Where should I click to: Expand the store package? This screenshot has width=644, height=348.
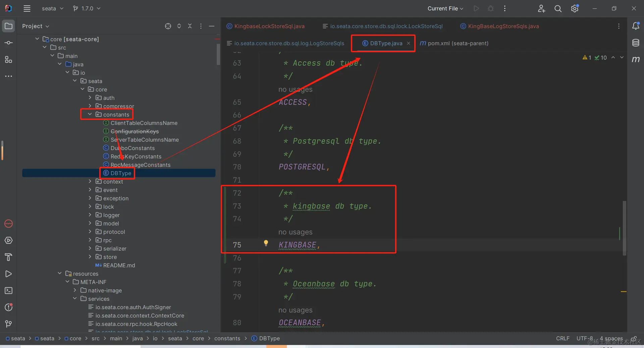(90, 257)
